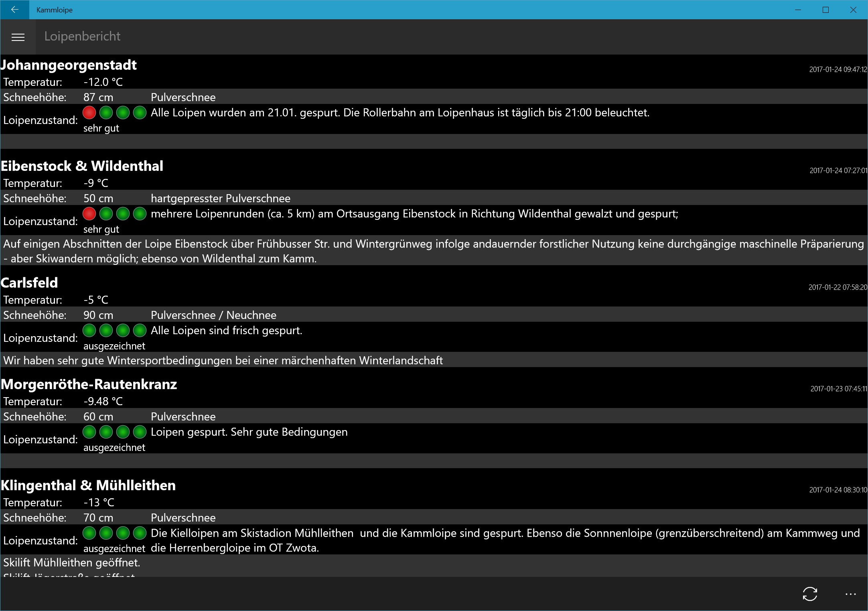Click the back arrow in title bar
The image size is (868, 611).
[x=14, y=10]
